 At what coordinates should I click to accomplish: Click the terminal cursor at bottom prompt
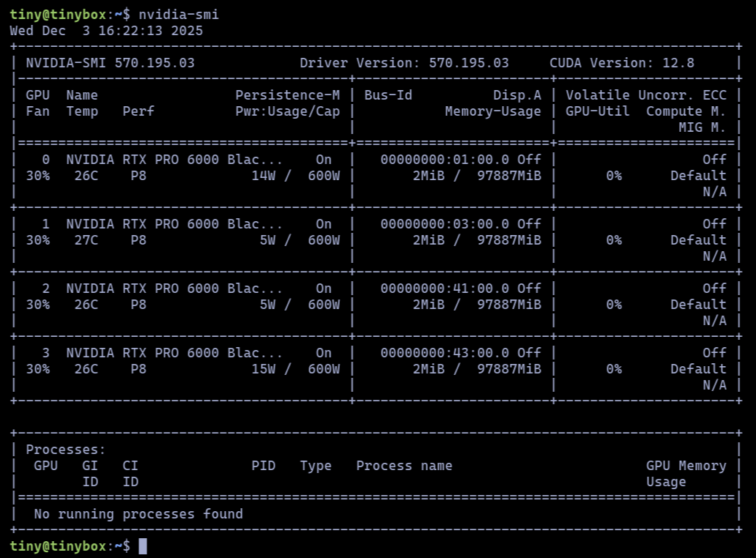point(143,546)
